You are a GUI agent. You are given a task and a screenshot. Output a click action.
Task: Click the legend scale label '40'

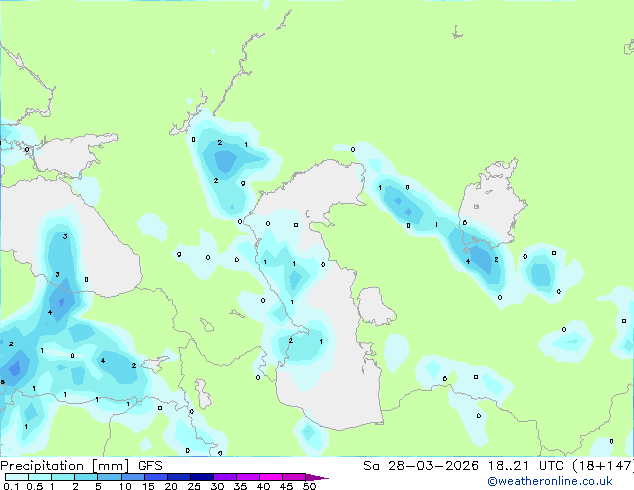tap(264, 486)
